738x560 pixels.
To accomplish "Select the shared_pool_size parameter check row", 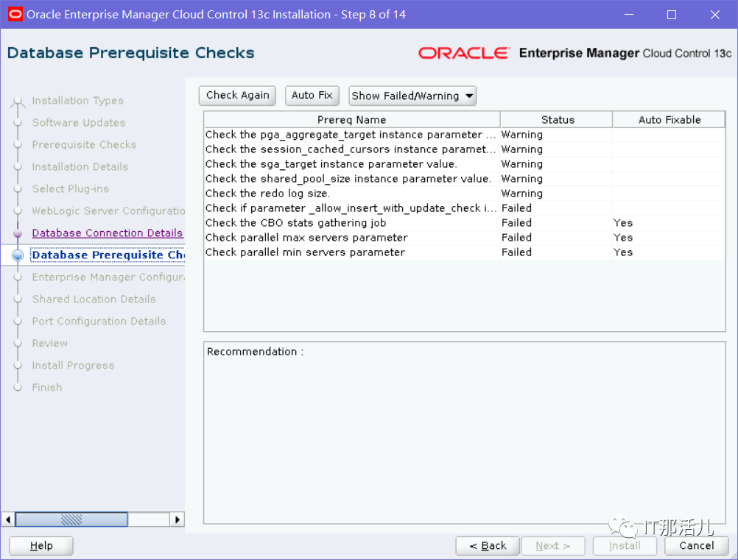I will coord(464,179).
